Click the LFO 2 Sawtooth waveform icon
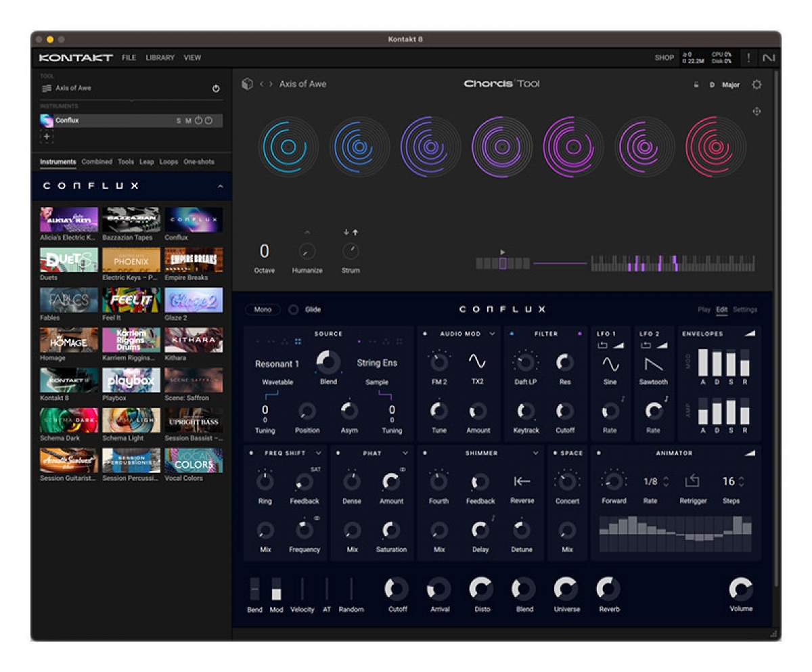Screen dimensions: 812x672 (653, 364)
